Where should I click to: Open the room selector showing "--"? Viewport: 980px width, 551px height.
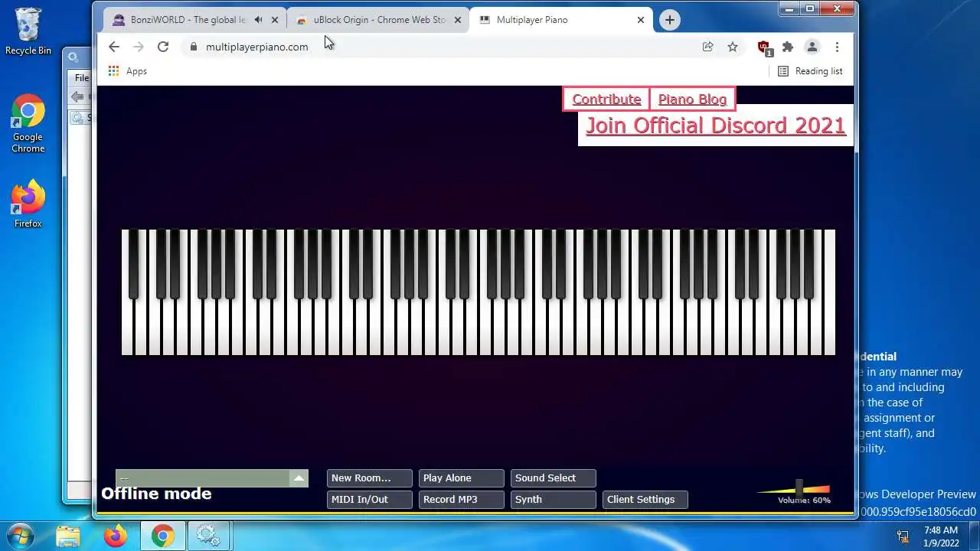pyautogui.click(x=211, y=478)
